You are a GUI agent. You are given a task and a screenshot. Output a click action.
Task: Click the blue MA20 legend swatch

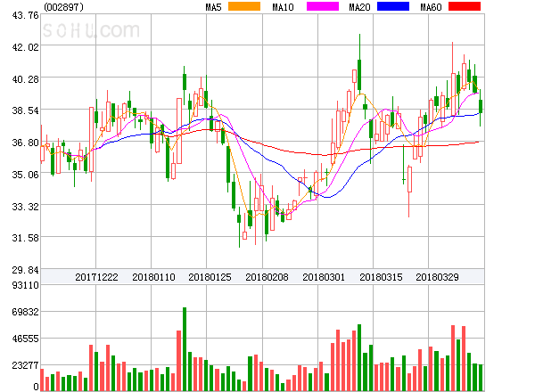tap(393, 6)
